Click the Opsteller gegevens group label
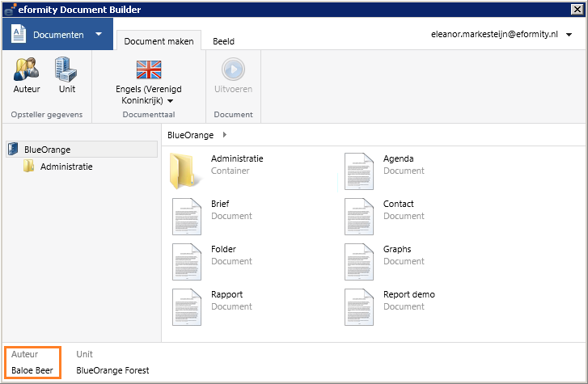 coord(47,114)
